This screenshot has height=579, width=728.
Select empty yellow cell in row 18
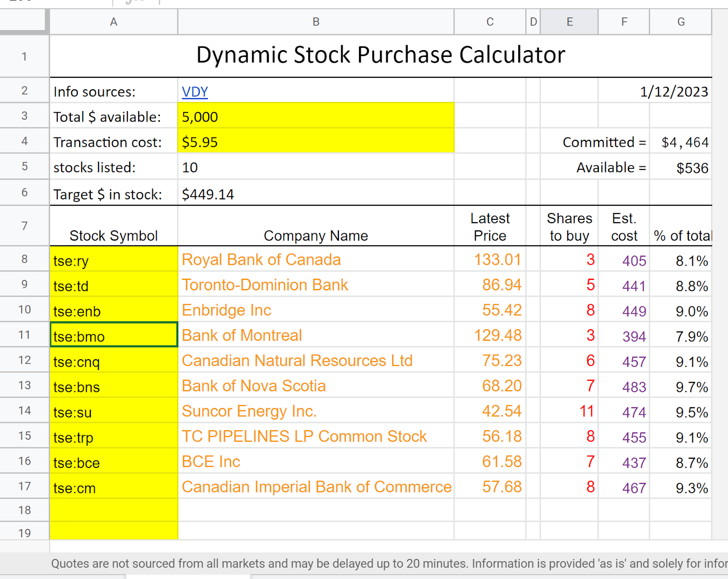114,510
